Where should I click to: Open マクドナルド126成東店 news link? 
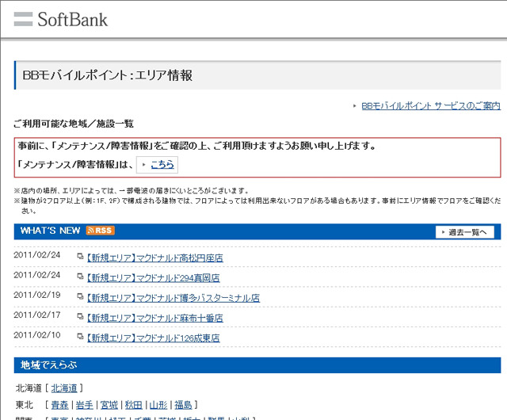pyautogui.click(x=153, y=338)
